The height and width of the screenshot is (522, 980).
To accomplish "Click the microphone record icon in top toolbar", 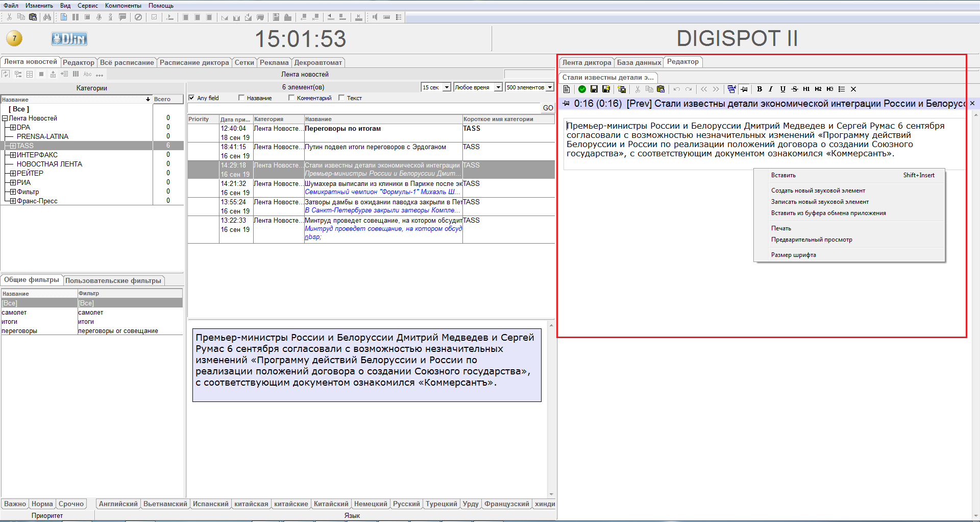I will (x=99, y=17).
